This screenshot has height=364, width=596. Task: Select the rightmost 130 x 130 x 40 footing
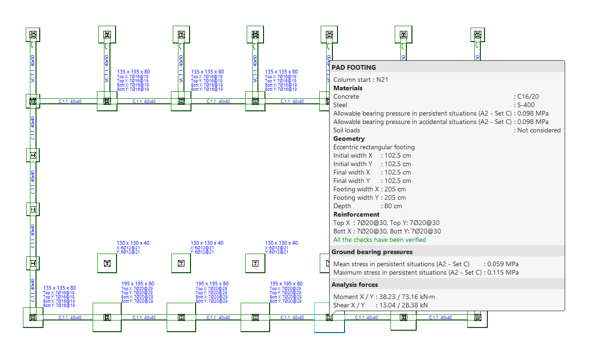[x=255, y=263]
